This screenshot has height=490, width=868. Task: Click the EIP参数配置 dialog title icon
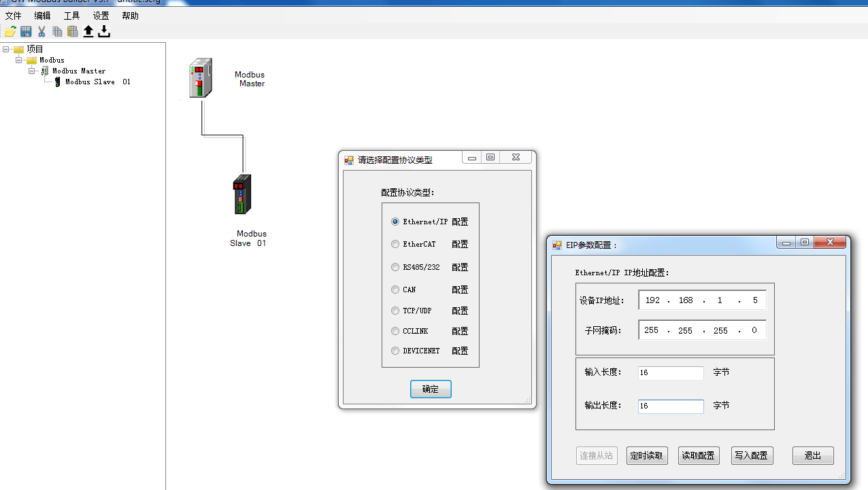pos(557,245)
